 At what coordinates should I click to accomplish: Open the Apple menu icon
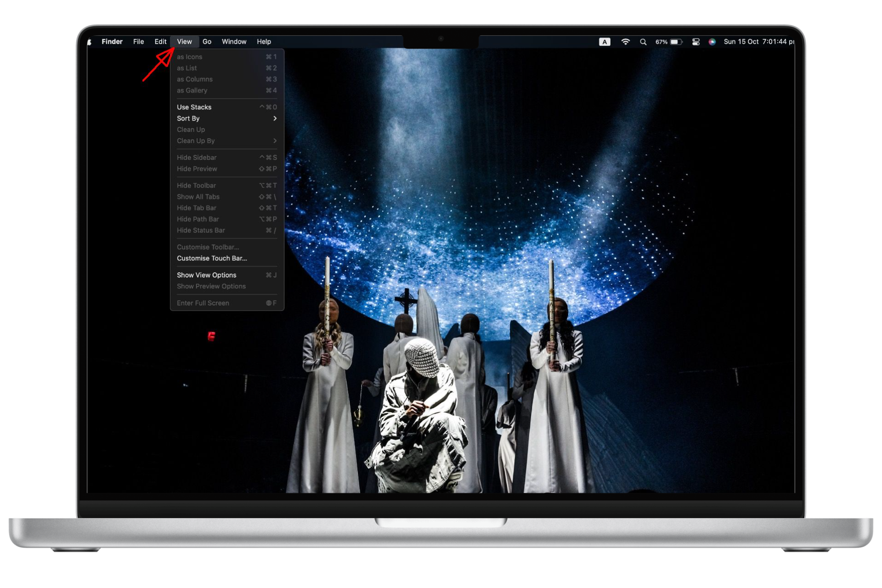90,42
